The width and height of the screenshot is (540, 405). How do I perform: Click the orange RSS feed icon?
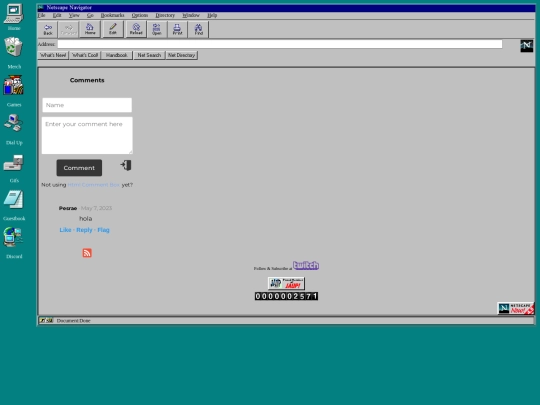pos(87,253)
